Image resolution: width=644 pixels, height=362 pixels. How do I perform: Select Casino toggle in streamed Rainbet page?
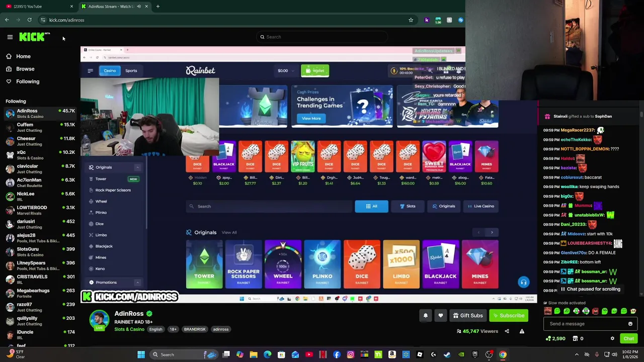(110, 71)
